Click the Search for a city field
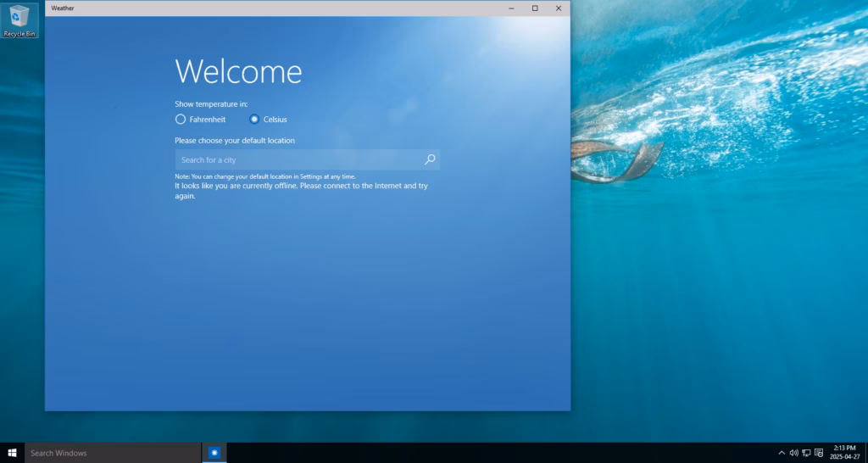 [x=307, y=159]
